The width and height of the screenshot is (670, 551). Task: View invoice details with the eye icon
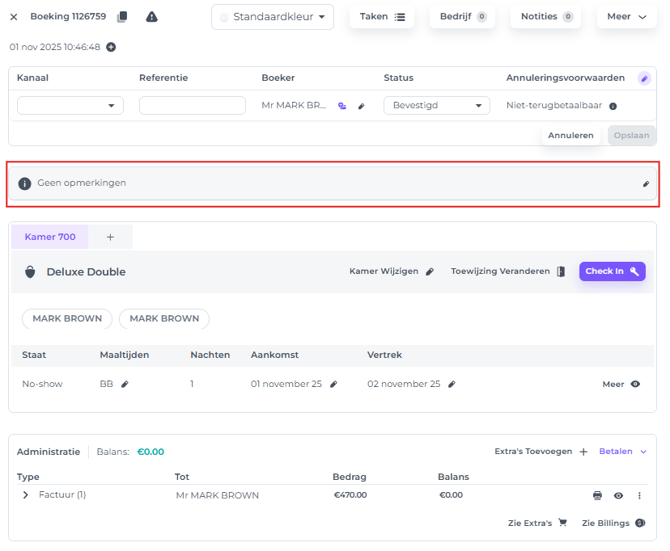click(618, 495)
